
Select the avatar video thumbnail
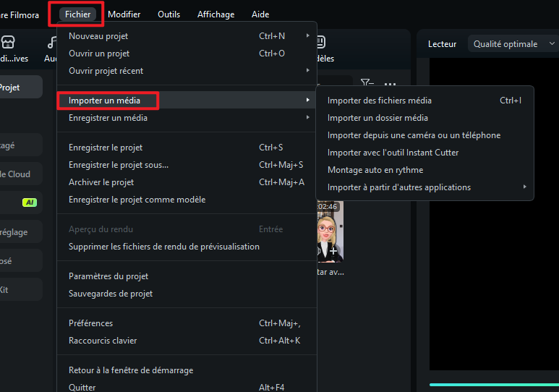[x=330, y=232]
